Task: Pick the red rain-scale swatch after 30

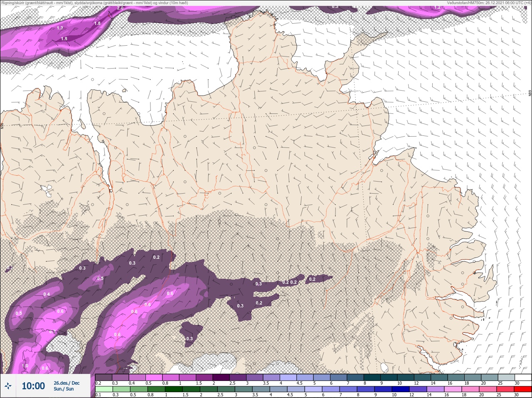Action: pyautogui.click(x=523, y=389)
